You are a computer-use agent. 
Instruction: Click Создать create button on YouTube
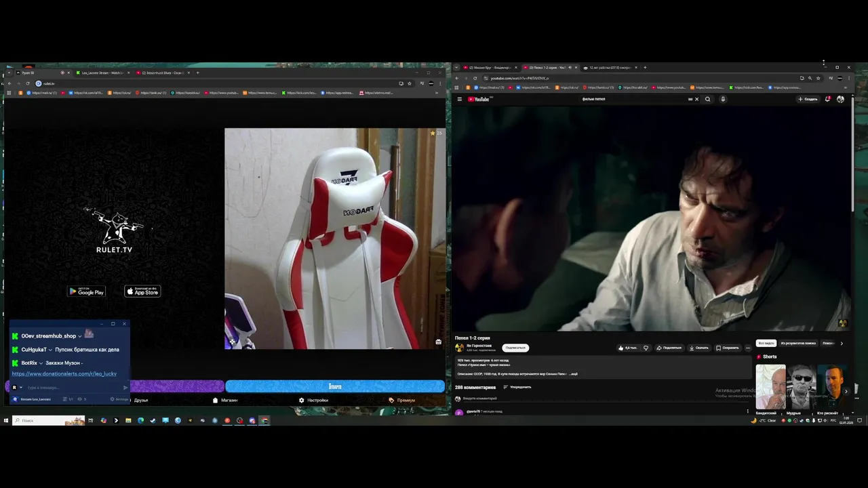(x=808, y=99)
